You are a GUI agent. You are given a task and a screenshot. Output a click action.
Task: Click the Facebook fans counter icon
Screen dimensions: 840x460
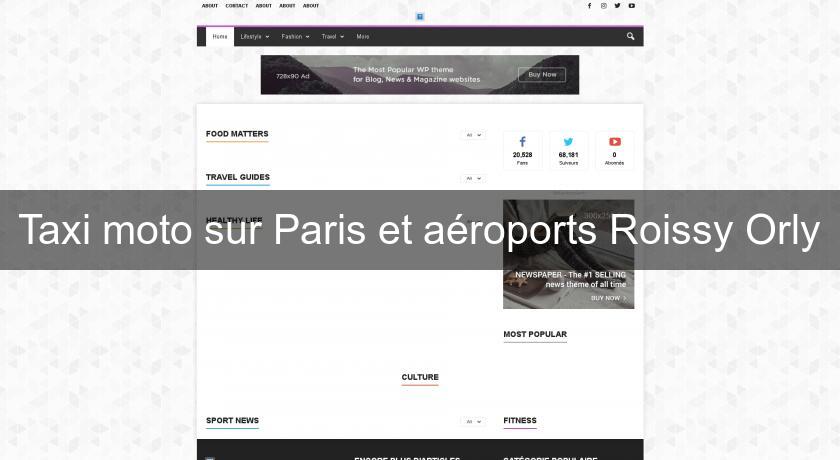point(522,141)
